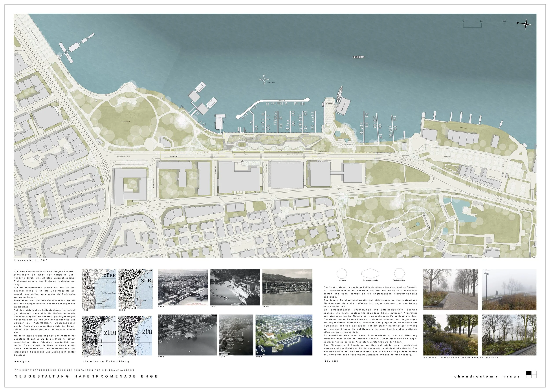
Task: Click the passenger ship sailing on the open lake
Action: (x=359, y=57)
